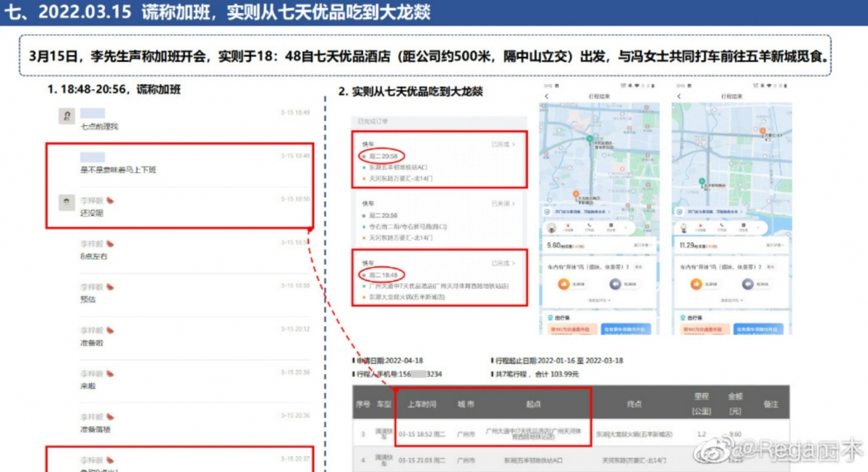The width and height of the screenshot is (868, 472).
Task: Open completed order from 周二 20:58
Action: (x=439, y=159)
